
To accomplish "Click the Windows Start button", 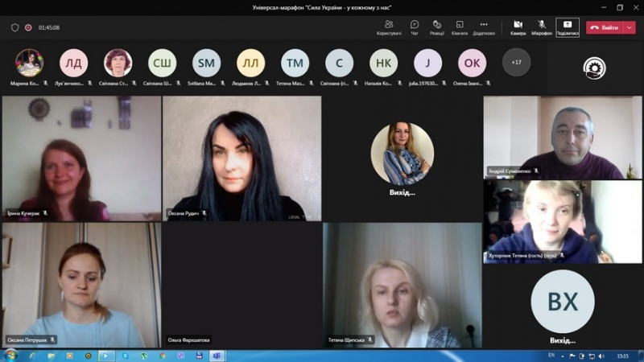I will (10, 355).
